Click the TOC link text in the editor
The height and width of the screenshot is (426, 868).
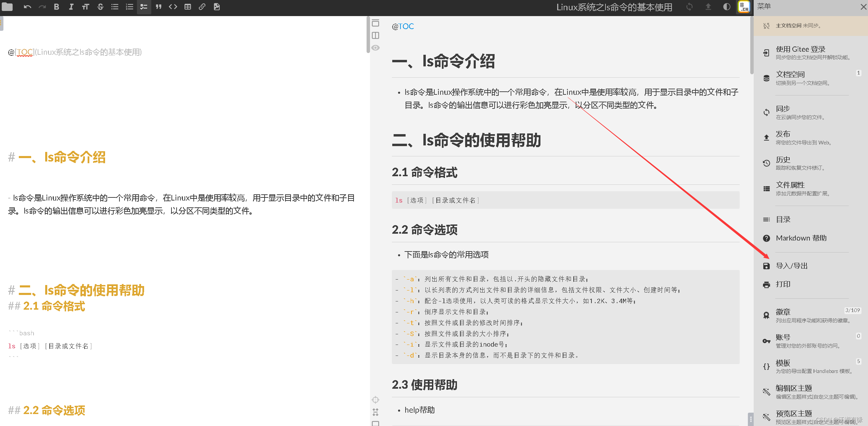pyautogui.click(x=25, y=52)
